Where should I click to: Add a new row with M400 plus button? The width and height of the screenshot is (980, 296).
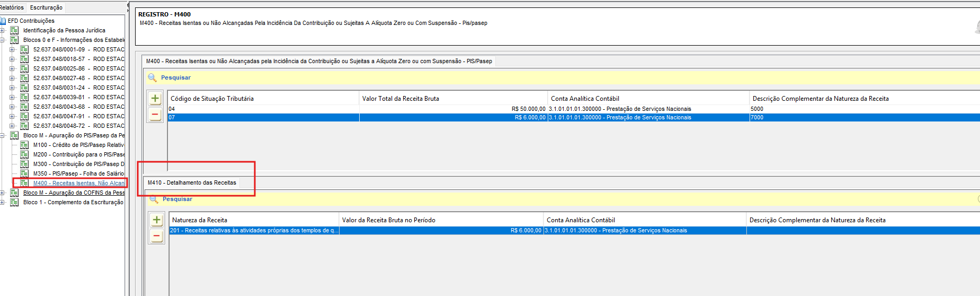[x=155, y=98]
